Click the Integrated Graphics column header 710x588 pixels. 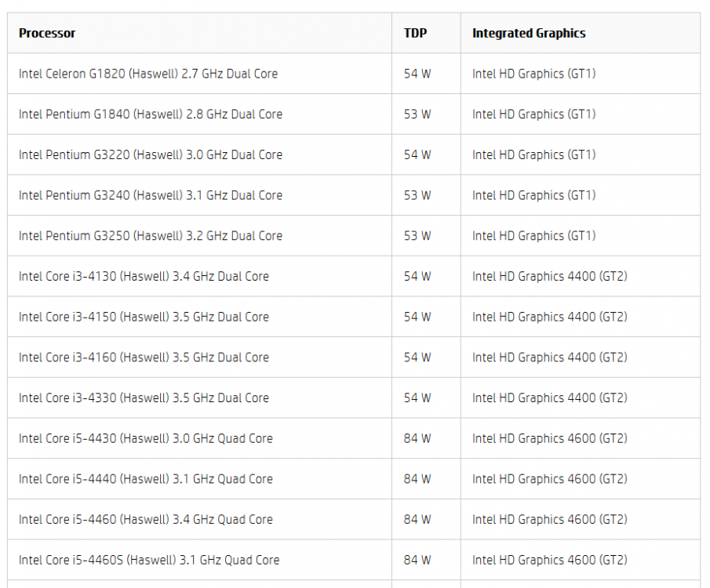[x=529, y=33]
